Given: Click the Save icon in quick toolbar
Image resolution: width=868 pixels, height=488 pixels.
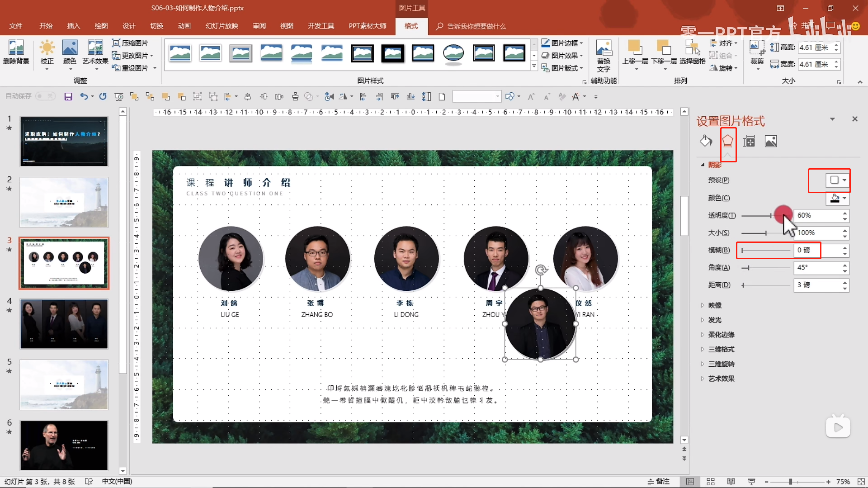Looking at the screenshot, I should (68, 96).
